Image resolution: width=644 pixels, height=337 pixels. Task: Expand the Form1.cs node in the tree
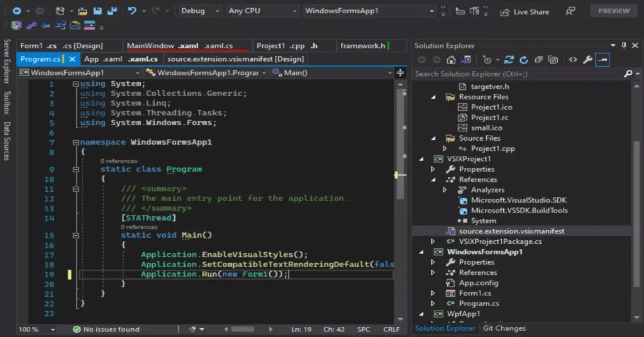tap(433, 293)
